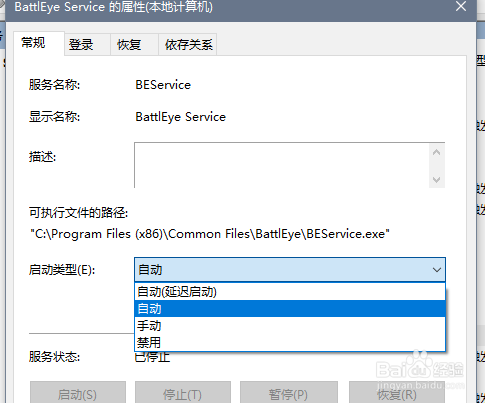Screen dimensions: 493x403
Task: Close the BattlEye Service properties dialog
Action: [x=461, y=6]
